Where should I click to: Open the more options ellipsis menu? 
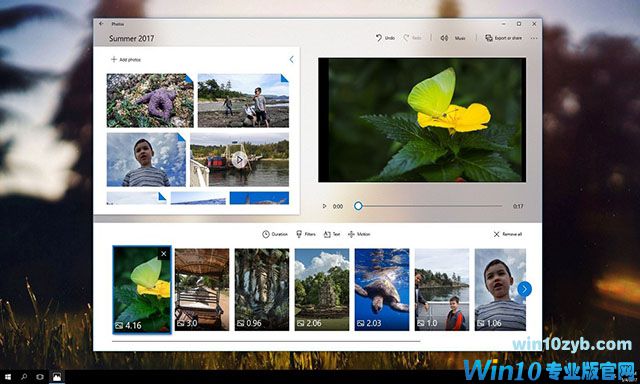(x=534, y=38)
